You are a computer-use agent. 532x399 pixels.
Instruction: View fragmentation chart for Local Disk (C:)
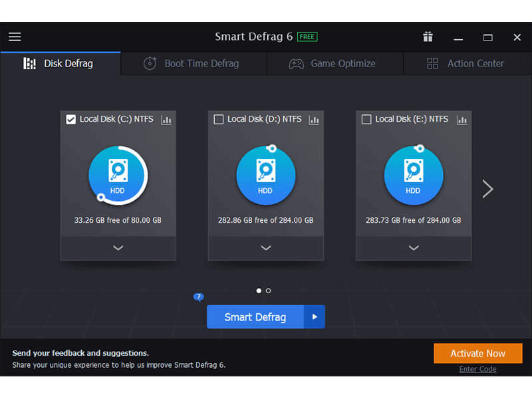[166, 120]
